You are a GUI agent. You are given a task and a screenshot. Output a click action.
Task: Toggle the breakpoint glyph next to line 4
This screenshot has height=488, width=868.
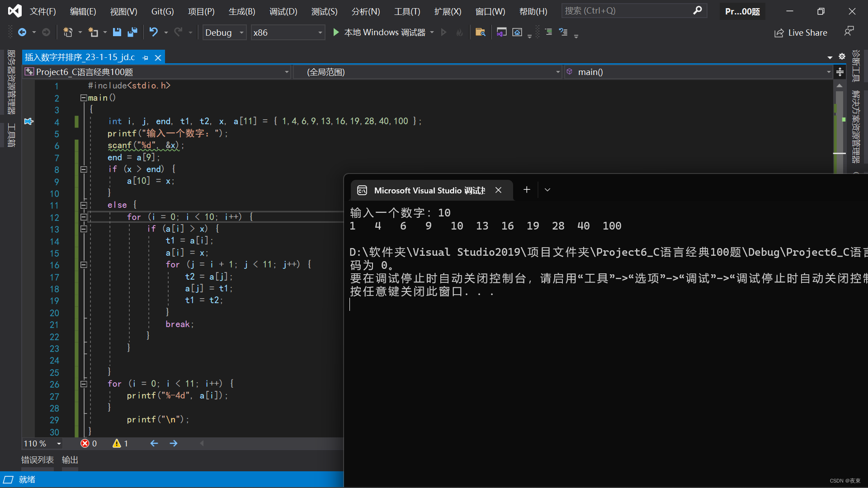28,121
